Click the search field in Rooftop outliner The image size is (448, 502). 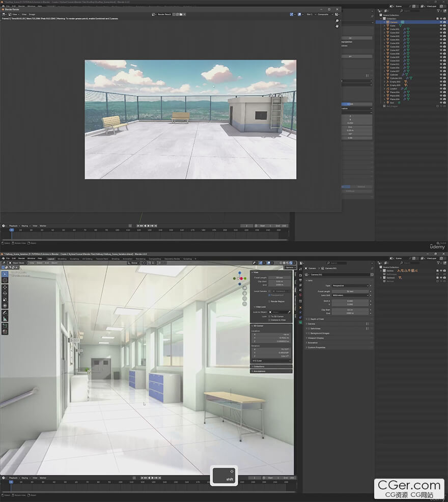click(409, 11)
